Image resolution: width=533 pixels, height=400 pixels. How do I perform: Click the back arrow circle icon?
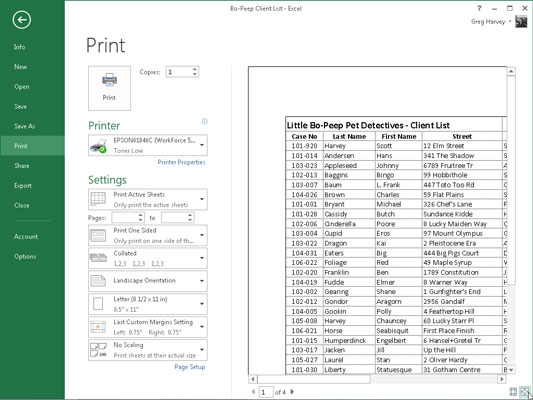(22, 20)
